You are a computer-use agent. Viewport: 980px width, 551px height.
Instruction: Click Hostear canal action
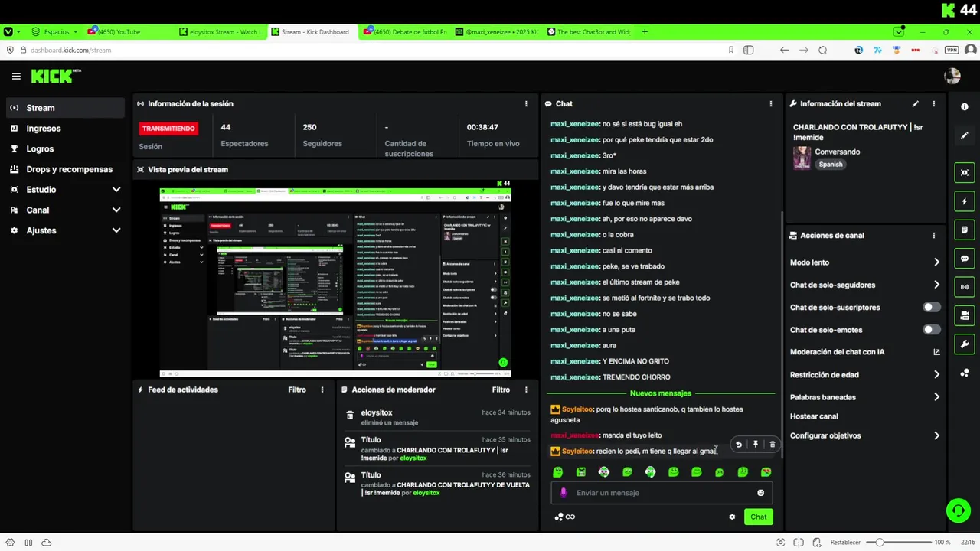(814, 416)
